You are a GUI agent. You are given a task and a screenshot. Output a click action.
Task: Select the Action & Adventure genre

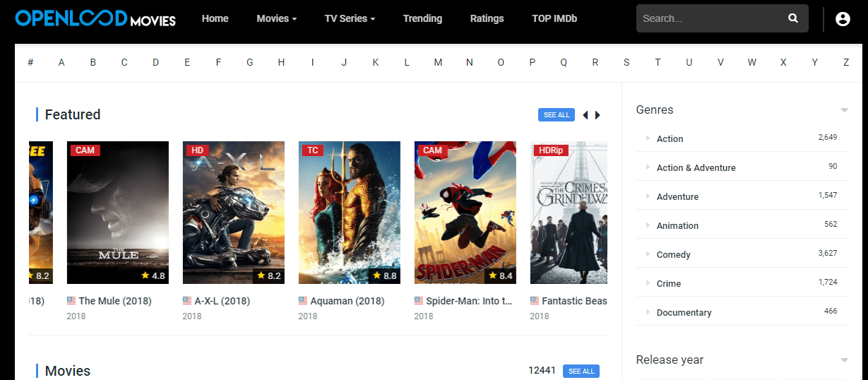(696, 167)
